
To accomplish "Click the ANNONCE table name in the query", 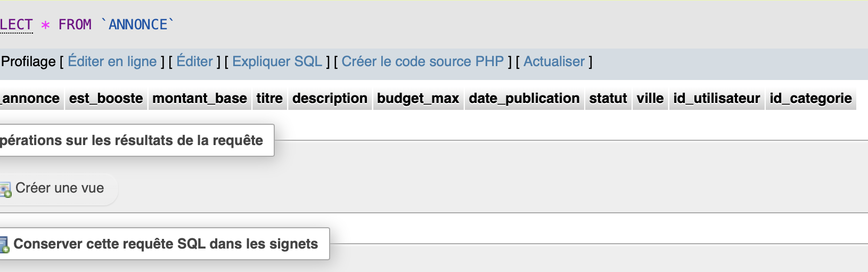I will [x=138, y=25].
